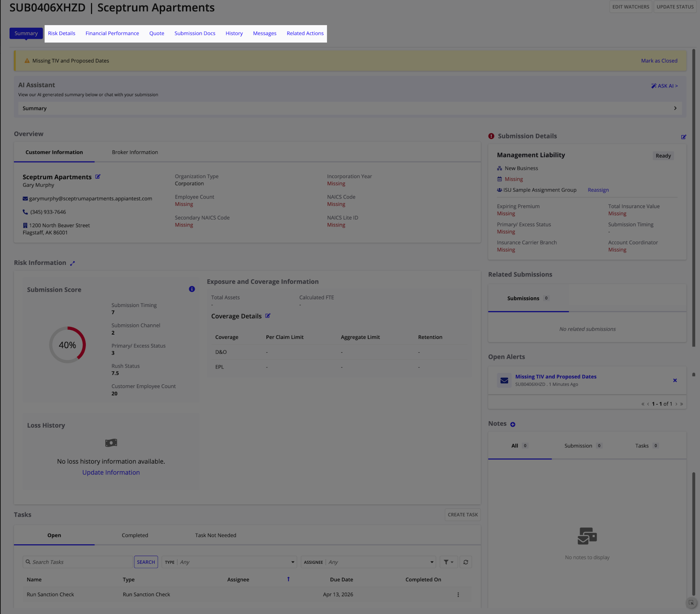Open the Financial Performance tab
The height and width of the screenshot is (614, 700).
(112, 33)
